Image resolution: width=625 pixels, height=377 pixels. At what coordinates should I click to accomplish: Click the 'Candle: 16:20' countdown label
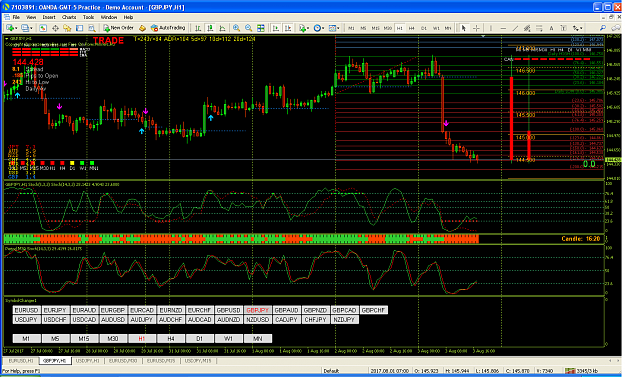tap(580, 239)
